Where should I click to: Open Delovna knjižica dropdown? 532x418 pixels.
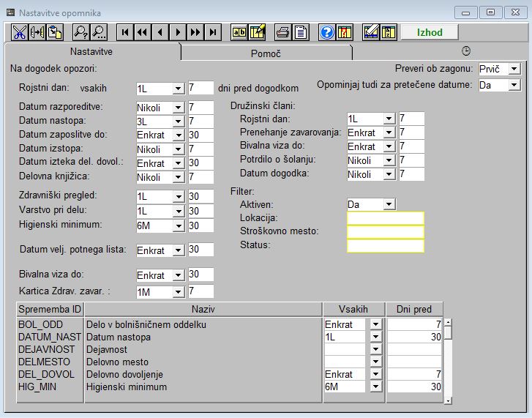pos(178,177)
